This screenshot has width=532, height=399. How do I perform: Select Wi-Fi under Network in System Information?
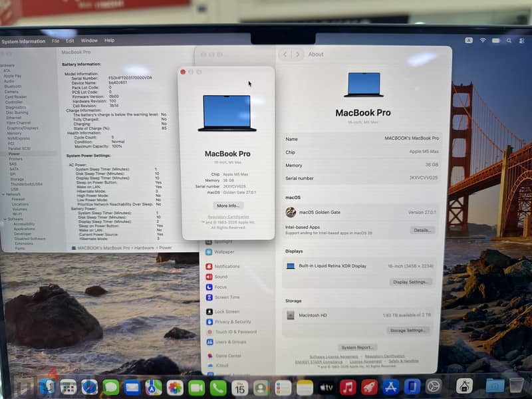tap(17, 214)
